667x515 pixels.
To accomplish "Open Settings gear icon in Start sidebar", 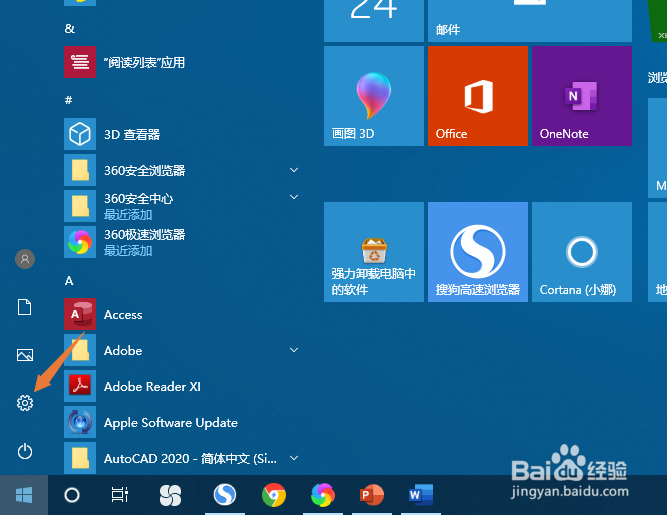I will tap(25, 402).
